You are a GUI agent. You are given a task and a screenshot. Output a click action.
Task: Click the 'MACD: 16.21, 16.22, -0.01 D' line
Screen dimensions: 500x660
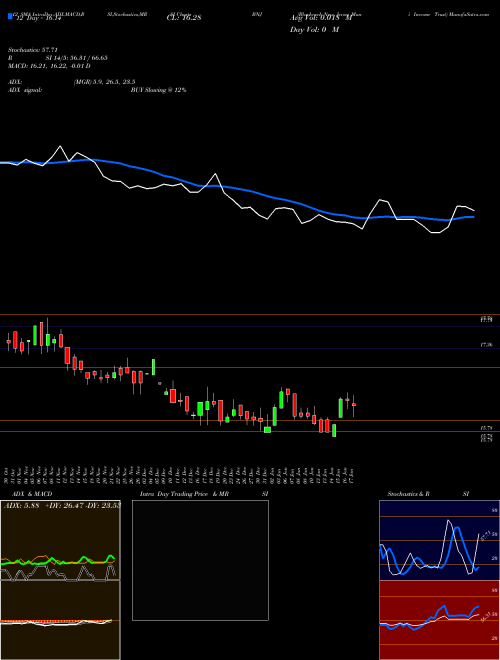click(x=49, y=66)
